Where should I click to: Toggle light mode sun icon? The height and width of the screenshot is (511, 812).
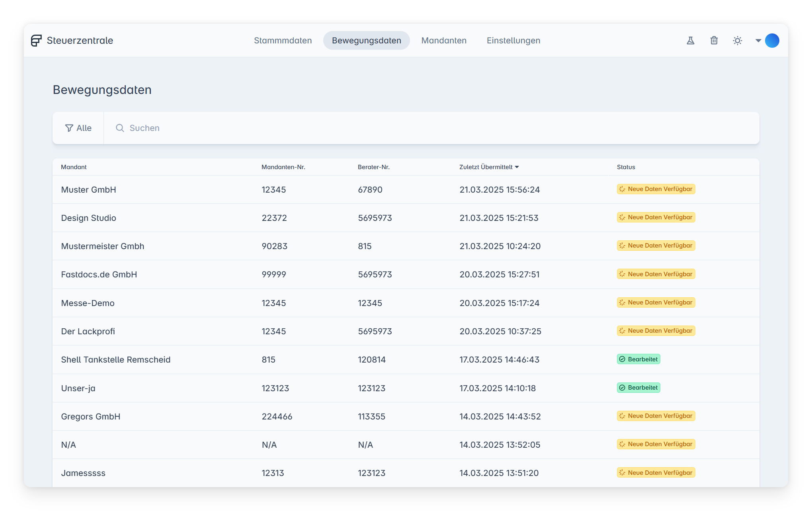(x=738, y=41)
